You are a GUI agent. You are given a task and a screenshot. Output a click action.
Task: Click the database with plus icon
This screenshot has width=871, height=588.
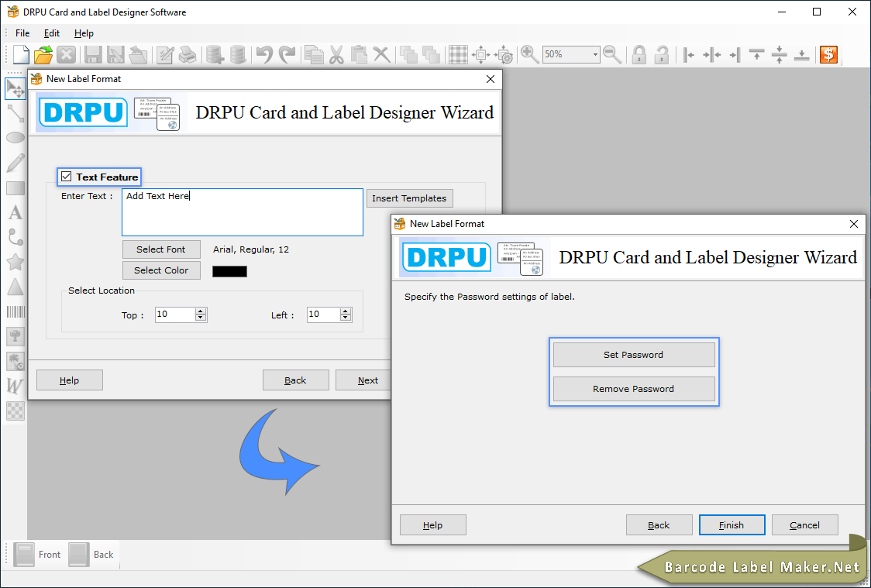click(215, 54)
